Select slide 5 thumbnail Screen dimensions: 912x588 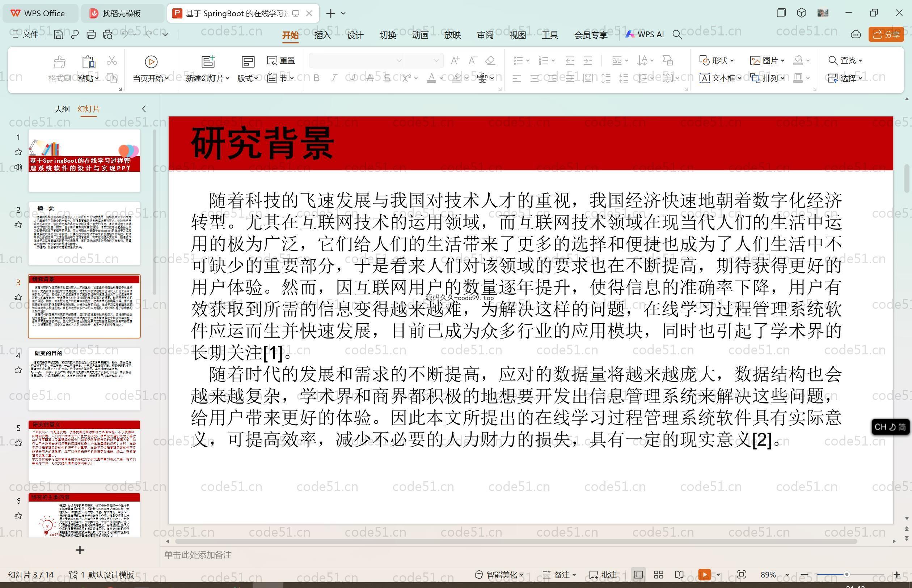84,452
